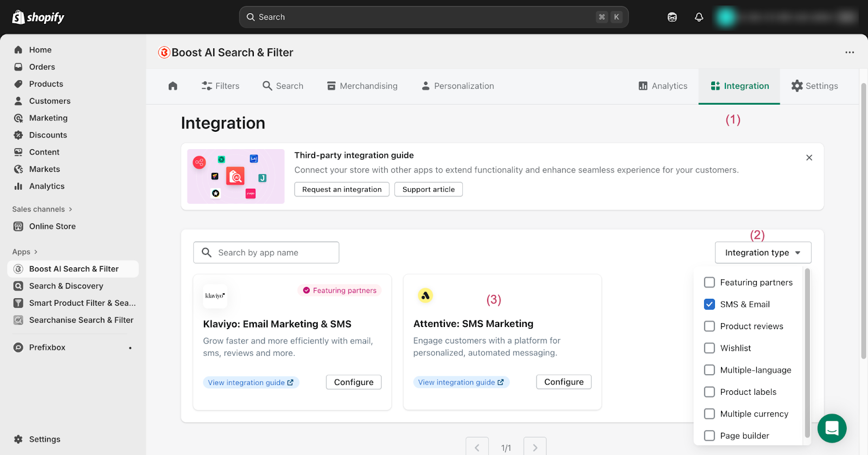Viewport: 868px width, 455px height.
Task: Open Klaviyo View integration guide link
Action: [251, 383]
